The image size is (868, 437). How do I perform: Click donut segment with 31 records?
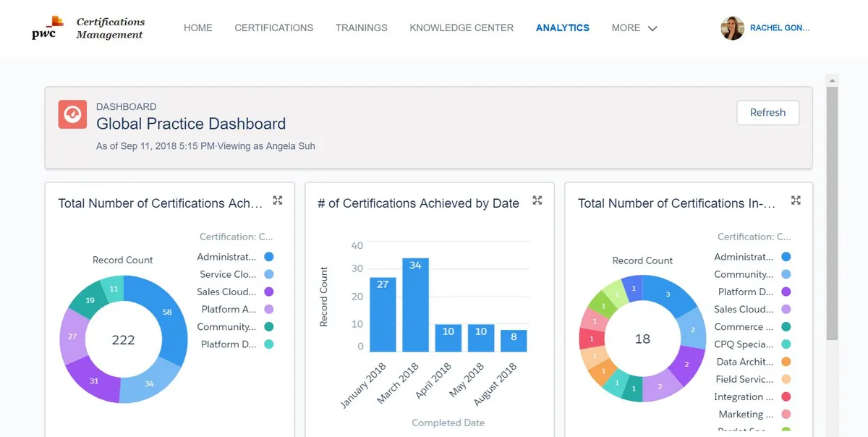point(95,381)
